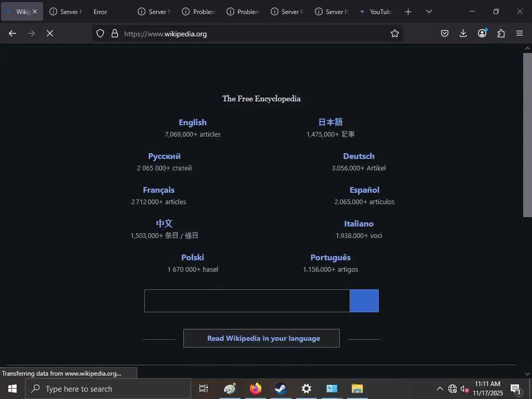Switch to the Error tab

click(x=110, y=11)
